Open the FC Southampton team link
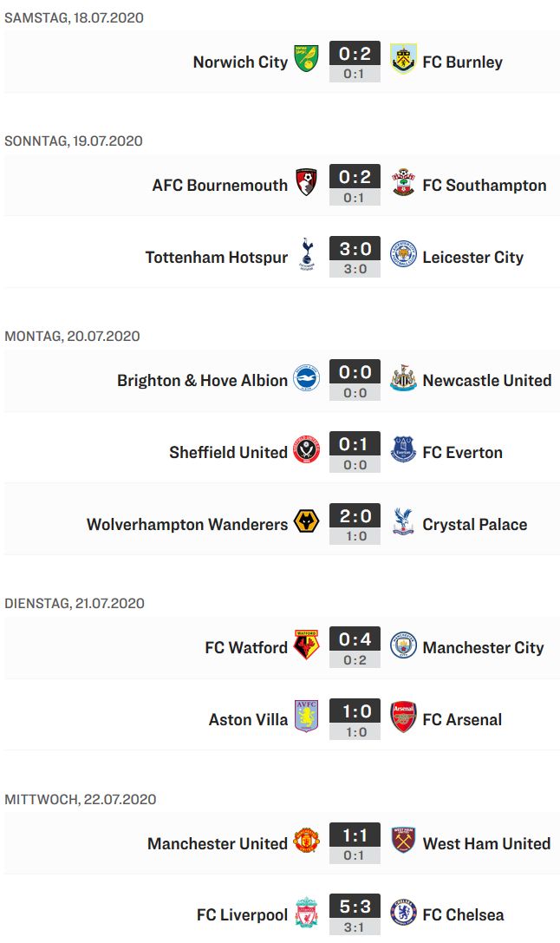The width and height of the screenshot is (560, 943). [x=484, y=185]
